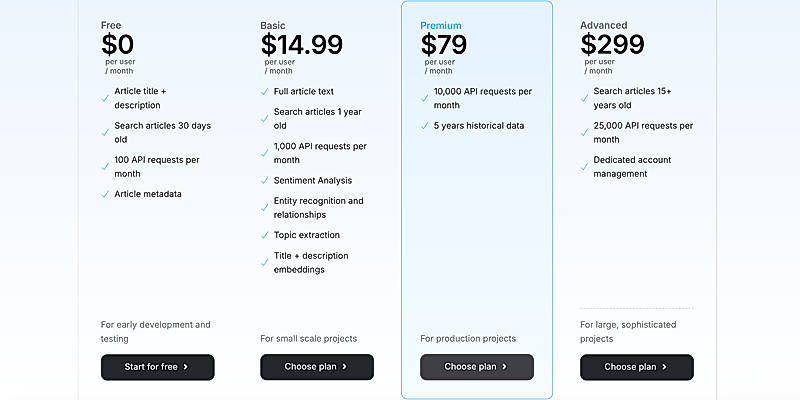Click checkmark next to Sentiment Analysis

[265, 181]
